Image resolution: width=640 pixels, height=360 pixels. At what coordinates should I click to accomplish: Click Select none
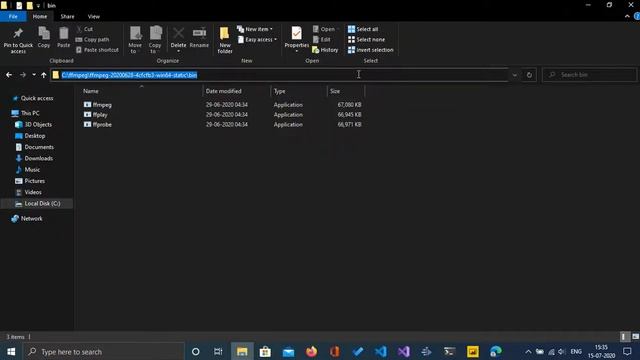[367, 40]
